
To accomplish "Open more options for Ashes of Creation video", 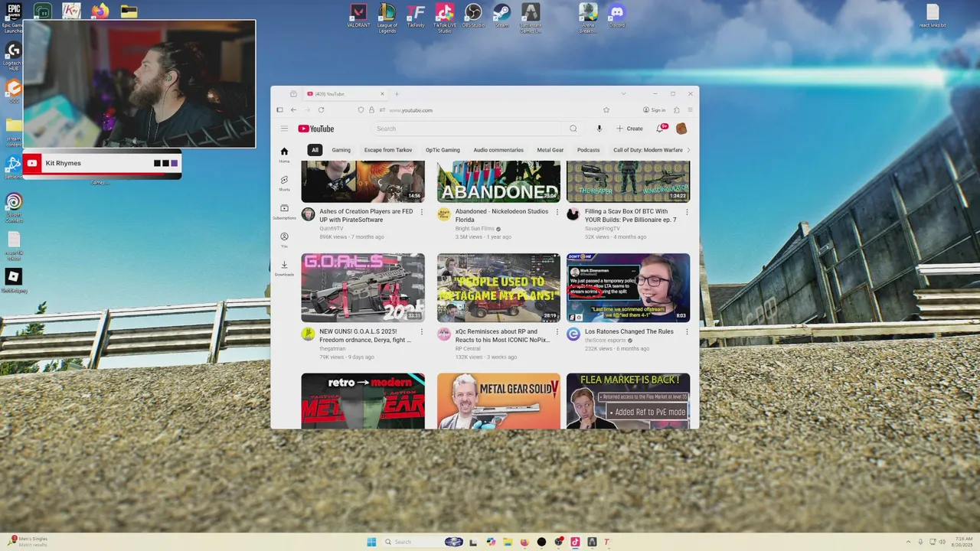I will tap(421, 212).
